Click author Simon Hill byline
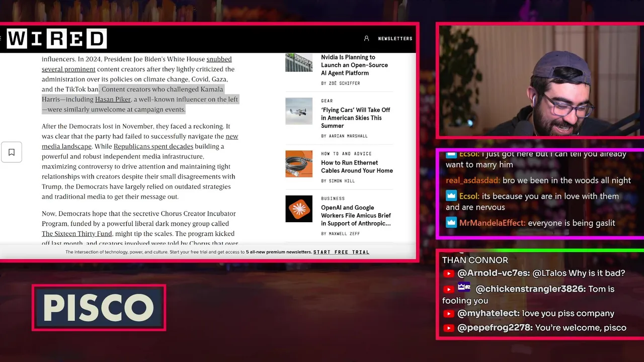 pyautogui.click(x=338, y=181)
